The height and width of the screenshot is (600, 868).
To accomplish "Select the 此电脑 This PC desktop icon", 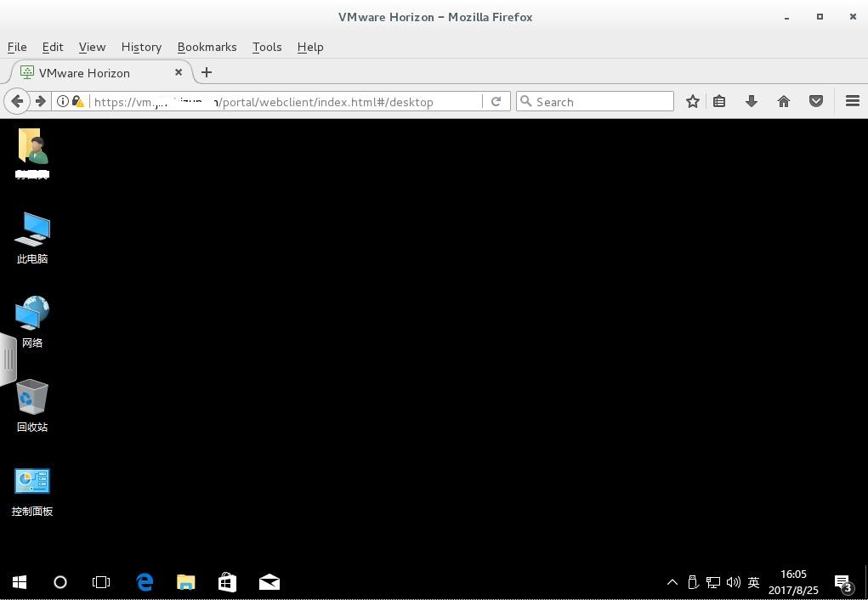I will (x=32, y=237).
